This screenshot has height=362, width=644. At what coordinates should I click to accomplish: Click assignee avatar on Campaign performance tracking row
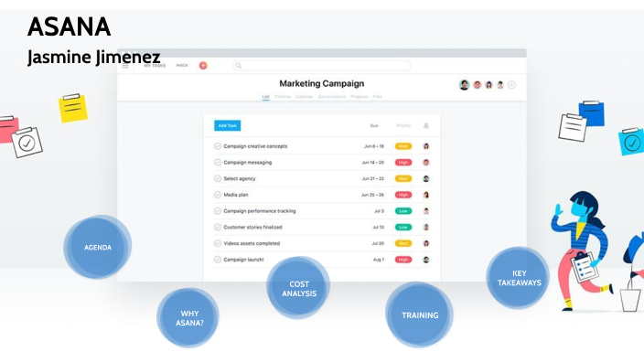(x=426, y=211)
